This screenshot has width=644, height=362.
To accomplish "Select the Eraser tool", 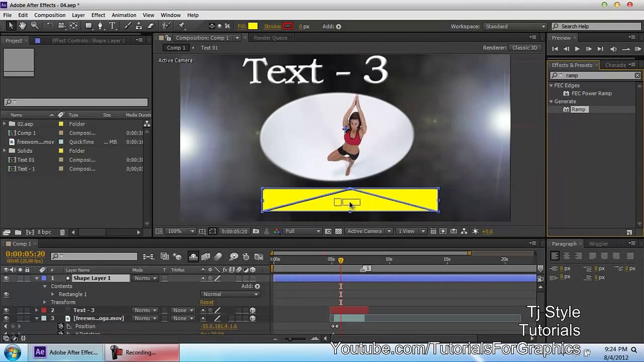I will (x=150, y=26).
